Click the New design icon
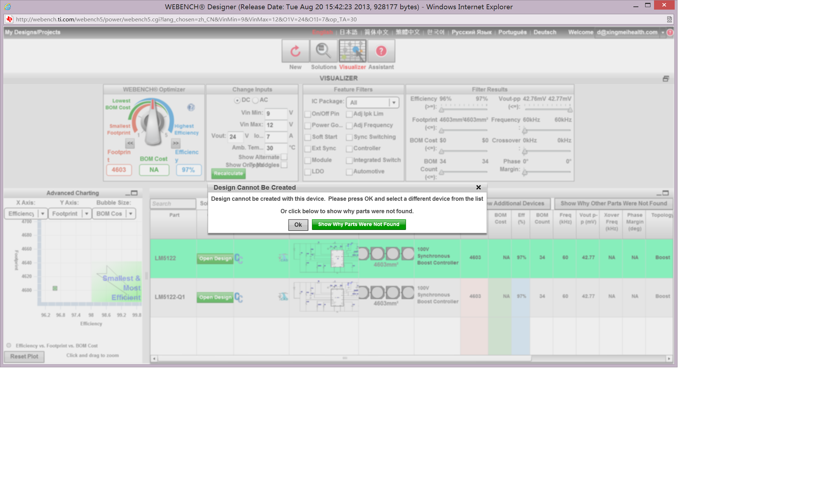The height and width of the screenshot is (504, 826). coord(295,51)
